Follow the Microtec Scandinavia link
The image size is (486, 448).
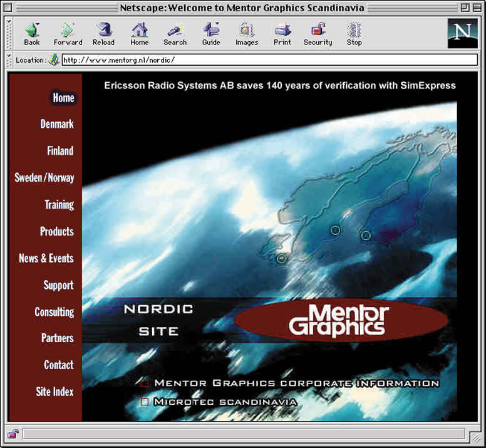coord(225,402)
